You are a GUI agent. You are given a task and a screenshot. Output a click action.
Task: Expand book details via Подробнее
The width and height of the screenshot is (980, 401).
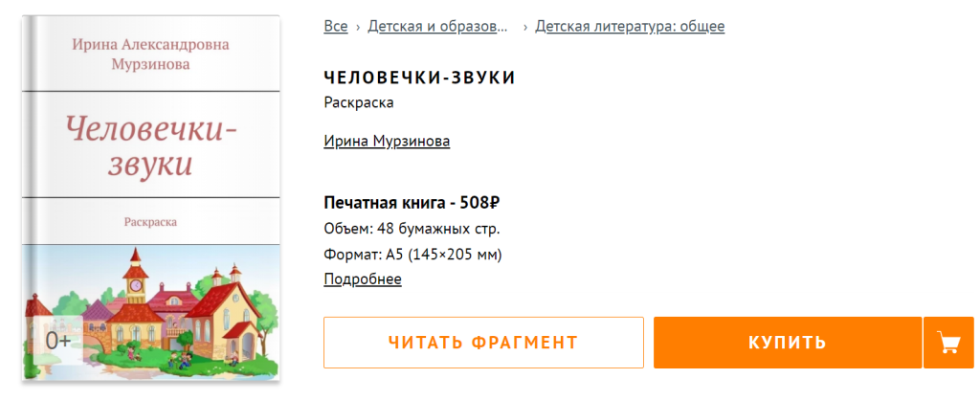point(363,278)
